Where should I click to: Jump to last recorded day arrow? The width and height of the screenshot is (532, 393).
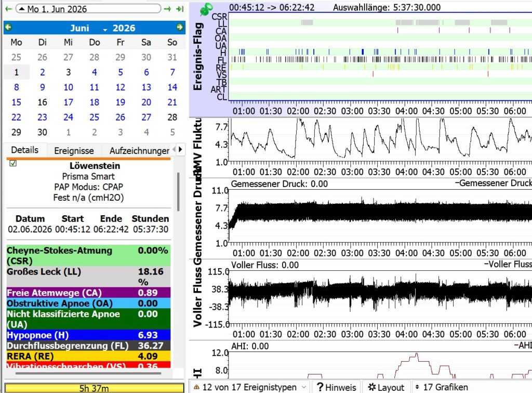[x=180, y=9]
